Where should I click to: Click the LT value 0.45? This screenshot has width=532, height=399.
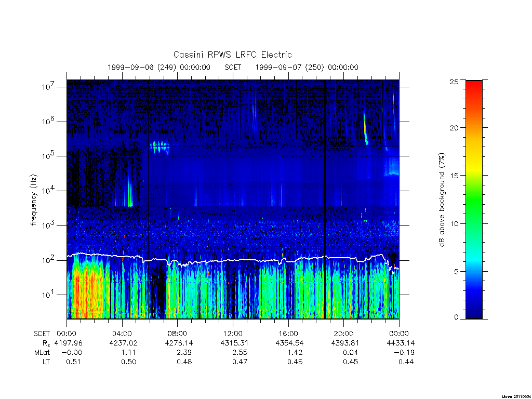coord(351,362)
